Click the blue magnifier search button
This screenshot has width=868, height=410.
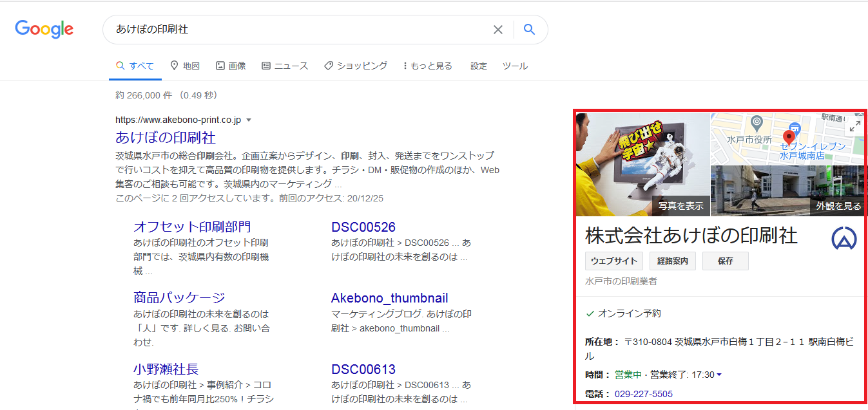[x=529, y=30]
